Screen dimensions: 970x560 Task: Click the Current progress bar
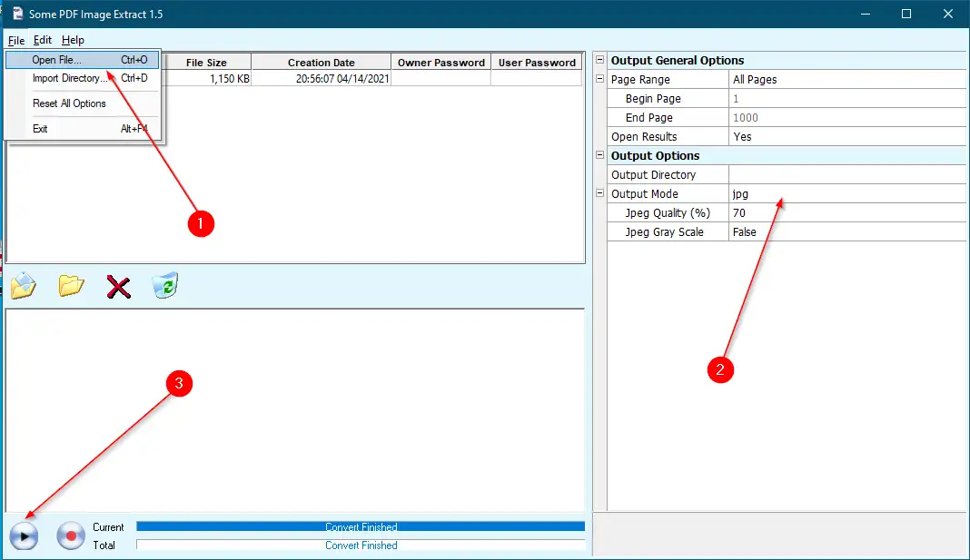(x=361, y=526)
